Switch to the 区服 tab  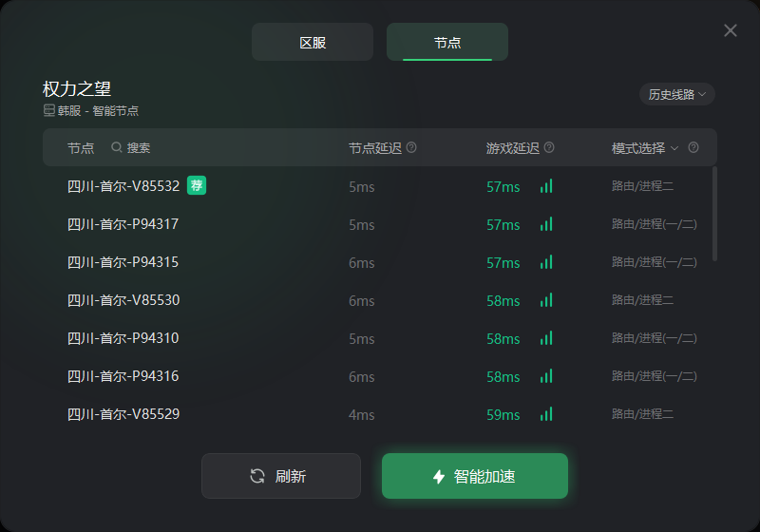click(x=313, y=42)
